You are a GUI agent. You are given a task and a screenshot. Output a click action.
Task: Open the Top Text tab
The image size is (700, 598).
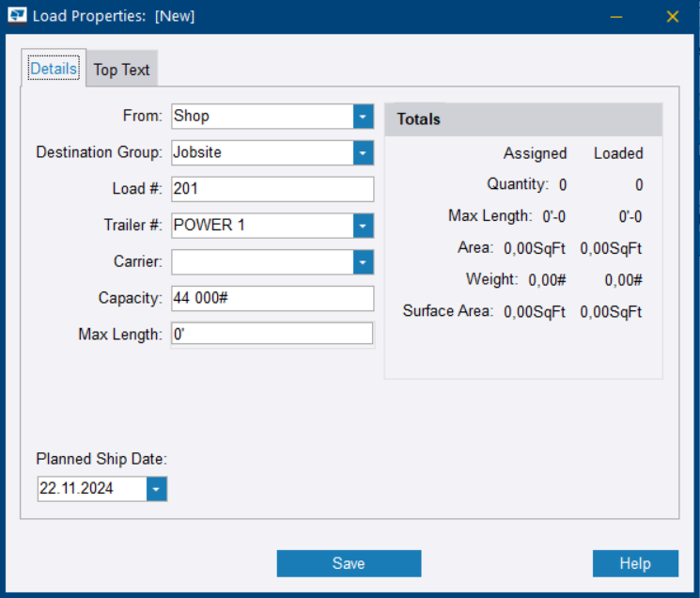pyautogui.click(x=121, y=70)
